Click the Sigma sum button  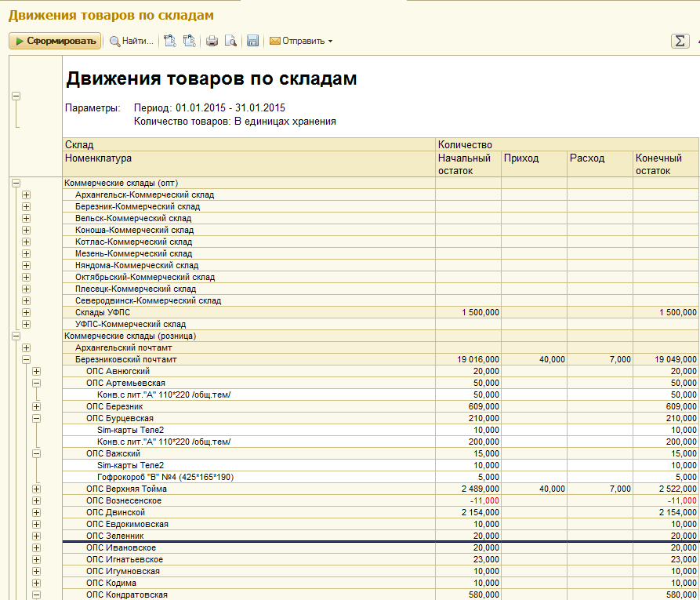point(680,41)
